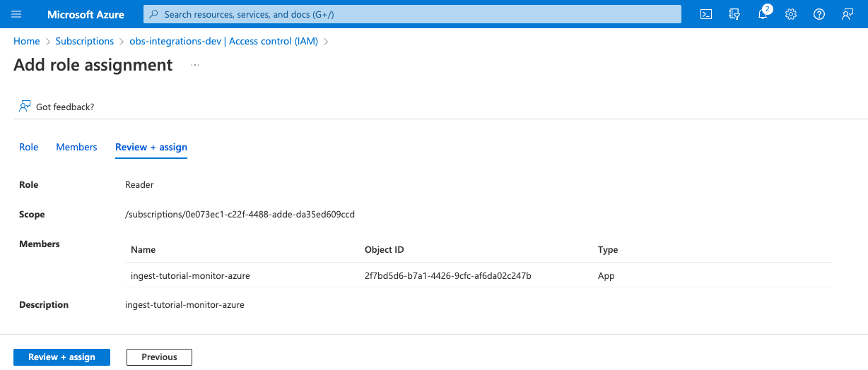Viewport: 868px width, 370px height.
Task: Click the Microsoft Azure logo text
Action: [86, 14]
